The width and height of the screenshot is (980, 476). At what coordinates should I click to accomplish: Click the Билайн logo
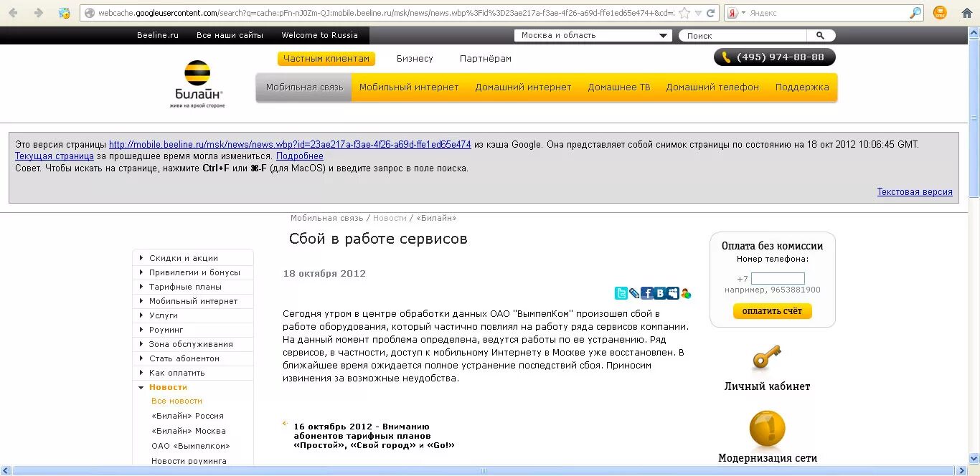point(198,84)
